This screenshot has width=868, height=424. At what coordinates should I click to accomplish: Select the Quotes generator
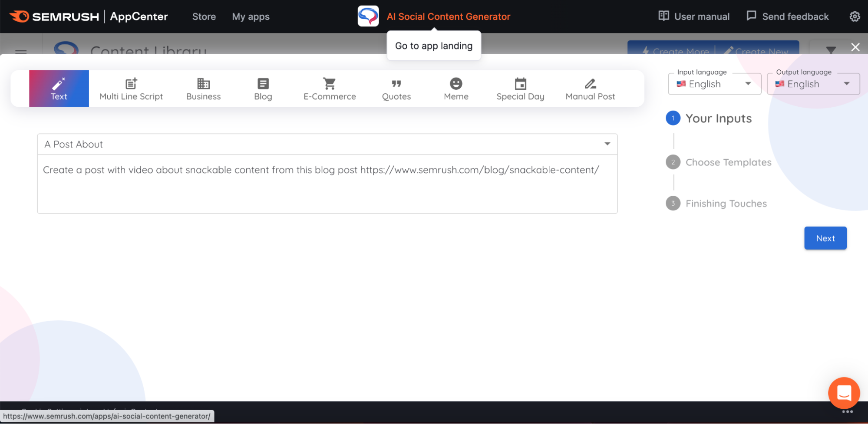[396, 88]
